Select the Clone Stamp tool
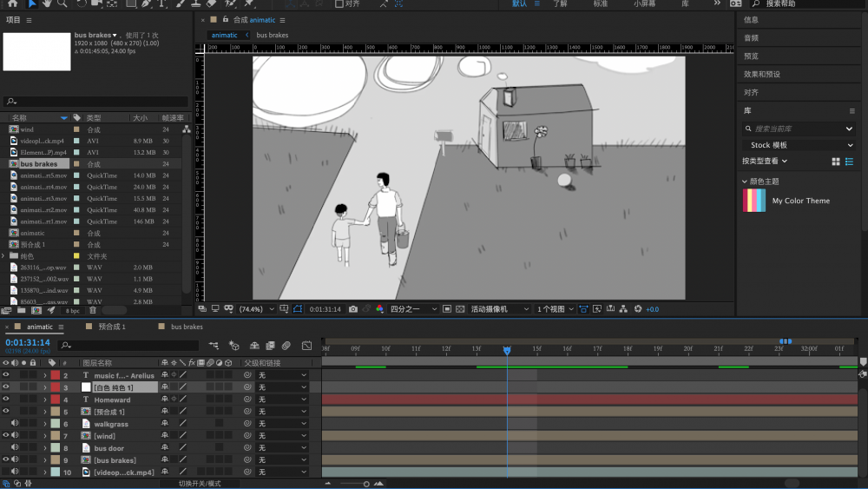The width and height of the screenshot is (868, 489). click(195, 3)
